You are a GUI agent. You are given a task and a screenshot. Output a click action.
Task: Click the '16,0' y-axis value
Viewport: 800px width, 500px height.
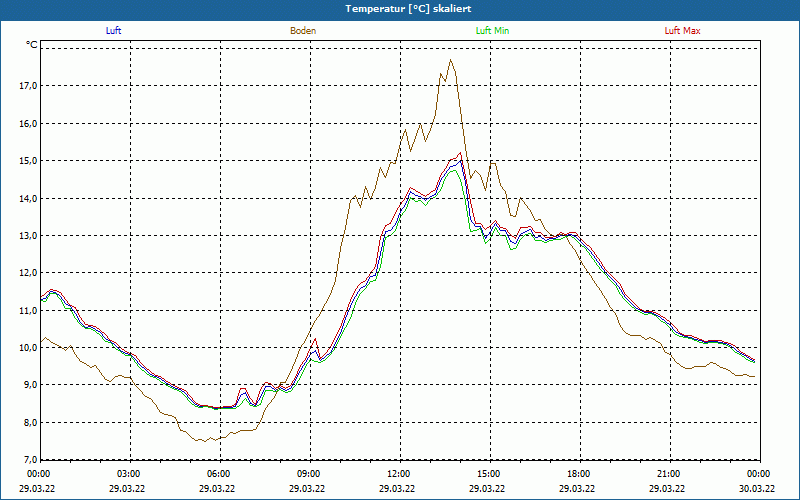click(x=28, y=123)
